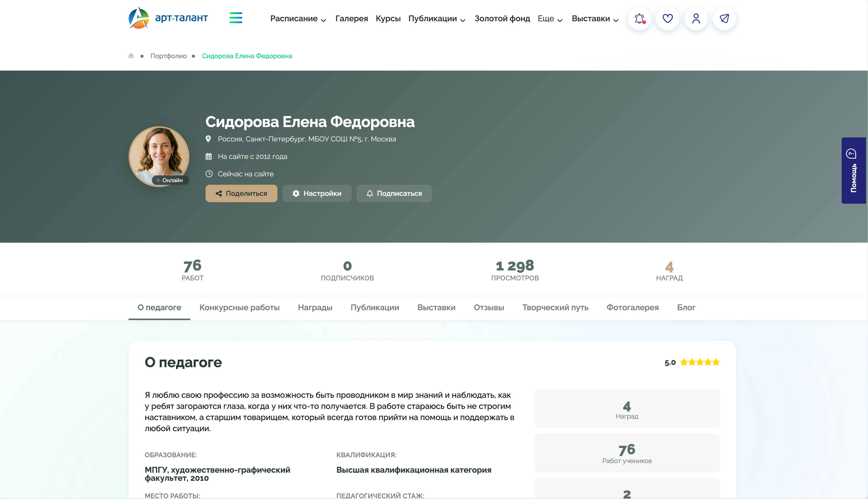
Task: Click the five-star rating
Action: click(x=700, y=362)
